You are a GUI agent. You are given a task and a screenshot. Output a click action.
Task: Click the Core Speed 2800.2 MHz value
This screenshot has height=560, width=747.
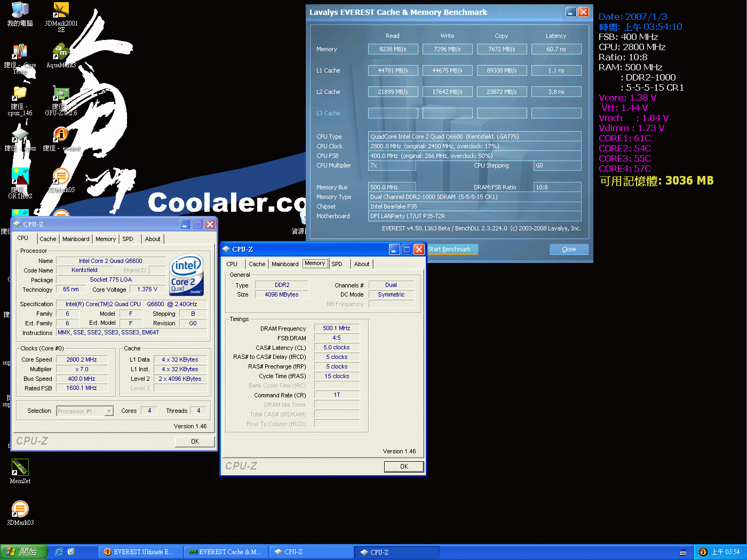tap(82, 359)
